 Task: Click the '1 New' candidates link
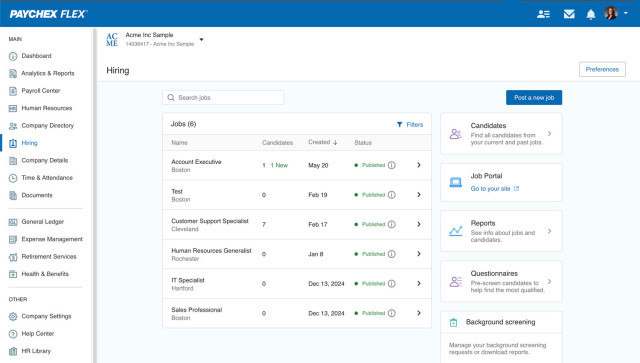coord(279,165)
